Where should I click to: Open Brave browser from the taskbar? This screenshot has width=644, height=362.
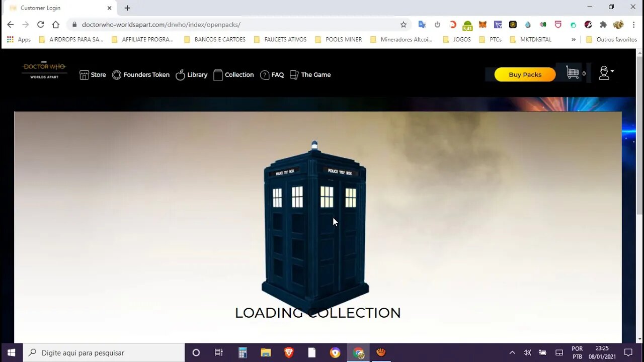289,352
